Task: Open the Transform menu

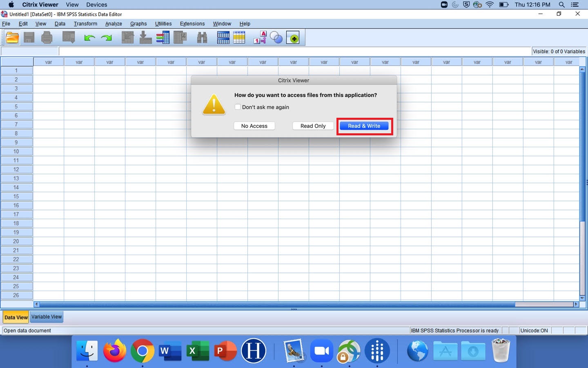Action: point(85,24)
